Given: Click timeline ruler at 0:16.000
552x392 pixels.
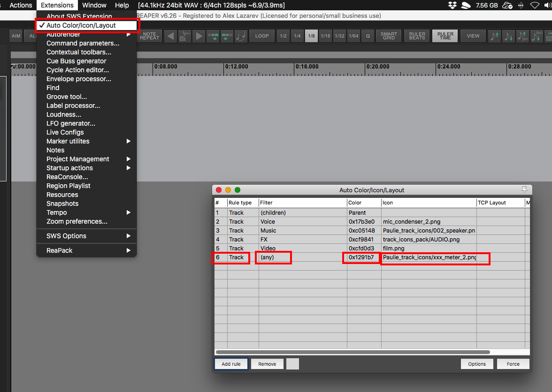Looking at the screenshot, I should [307, 67].
